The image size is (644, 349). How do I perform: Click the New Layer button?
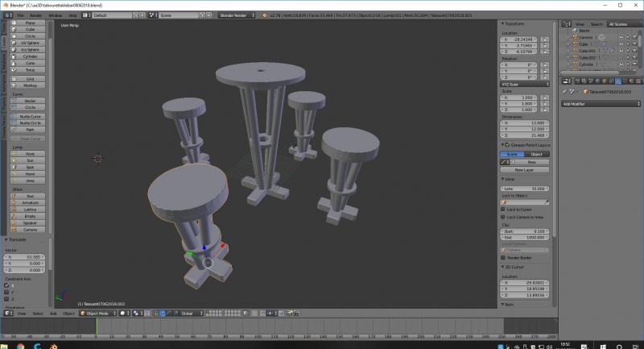click(x=524, y=170)
